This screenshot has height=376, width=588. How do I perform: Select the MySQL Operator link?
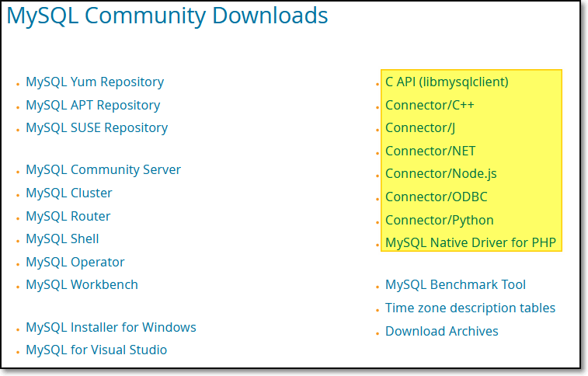[75, 262]
